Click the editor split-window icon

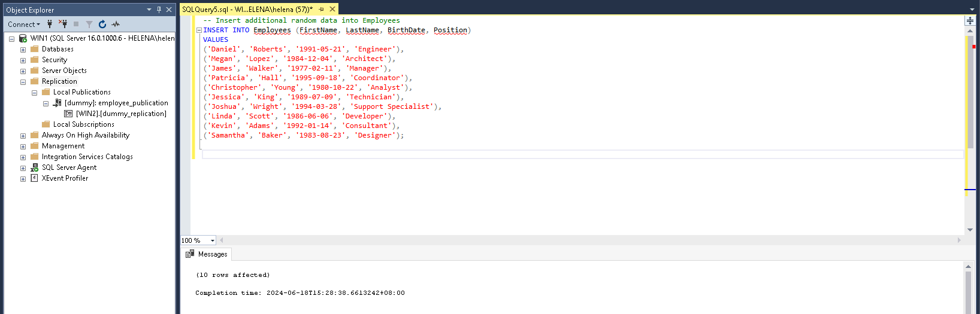point(970,20)
